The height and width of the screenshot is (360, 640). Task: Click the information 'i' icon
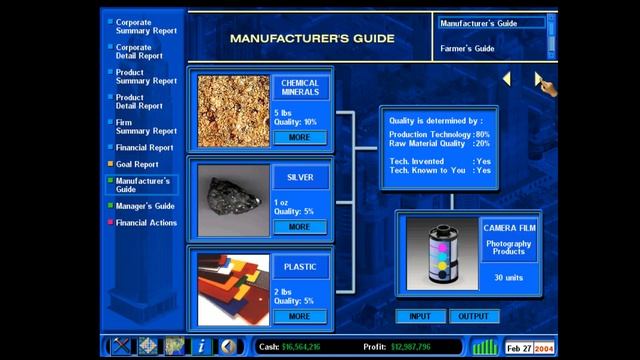(x=201, y=347)
